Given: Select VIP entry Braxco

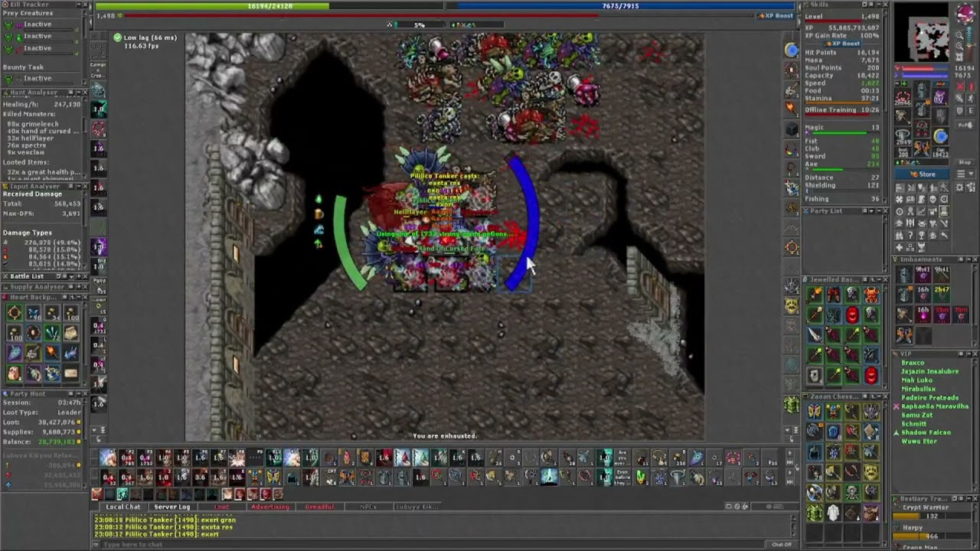Looking at the screenshot, I should tap(913, 363).
